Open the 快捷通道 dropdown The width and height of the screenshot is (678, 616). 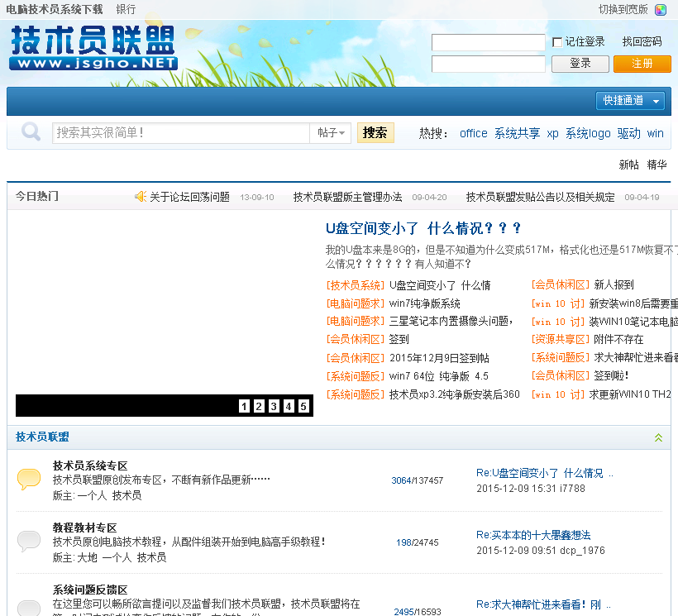[629, 101]
